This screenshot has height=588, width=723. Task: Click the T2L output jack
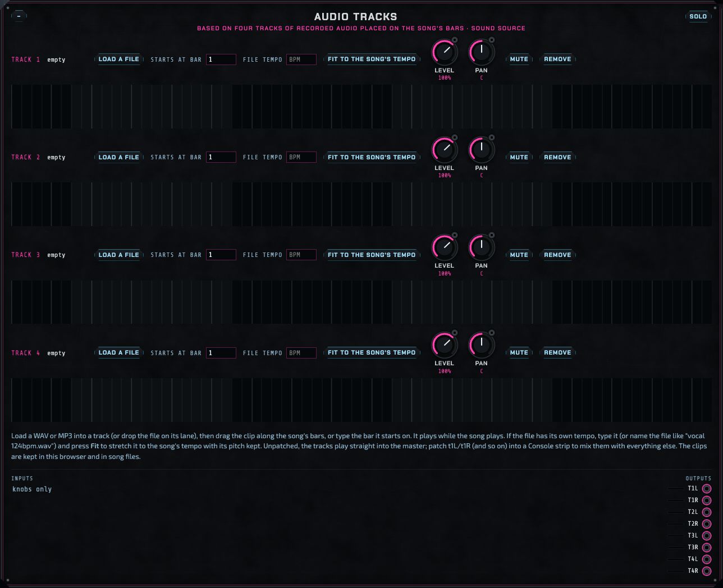click(x=707, y=512)
